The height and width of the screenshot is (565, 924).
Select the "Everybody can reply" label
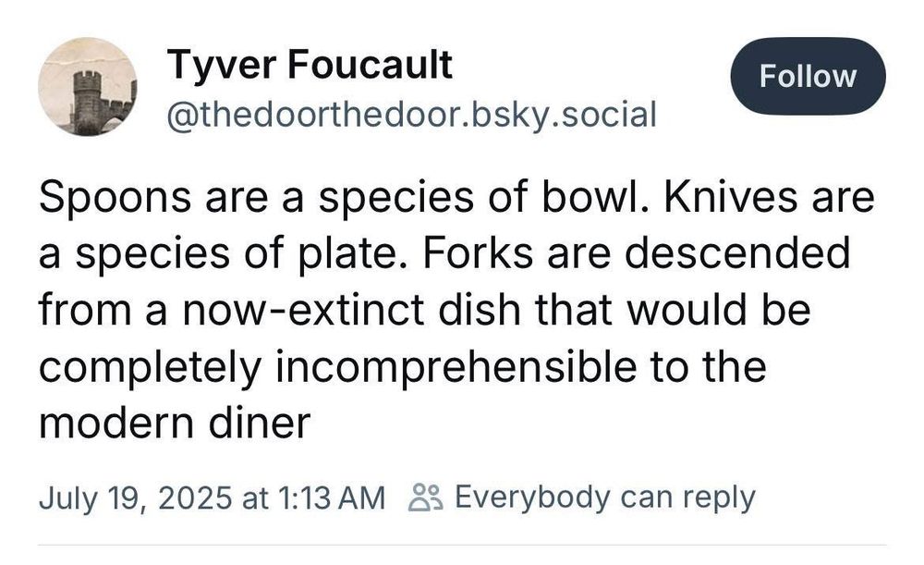pos(605,497)
